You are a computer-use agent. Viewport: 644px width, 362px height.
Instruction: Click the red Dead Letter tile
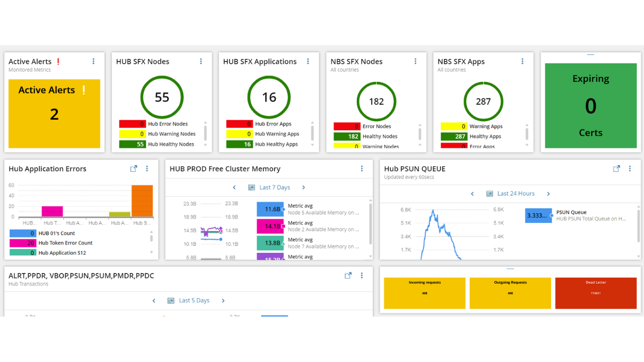[596, 293]
